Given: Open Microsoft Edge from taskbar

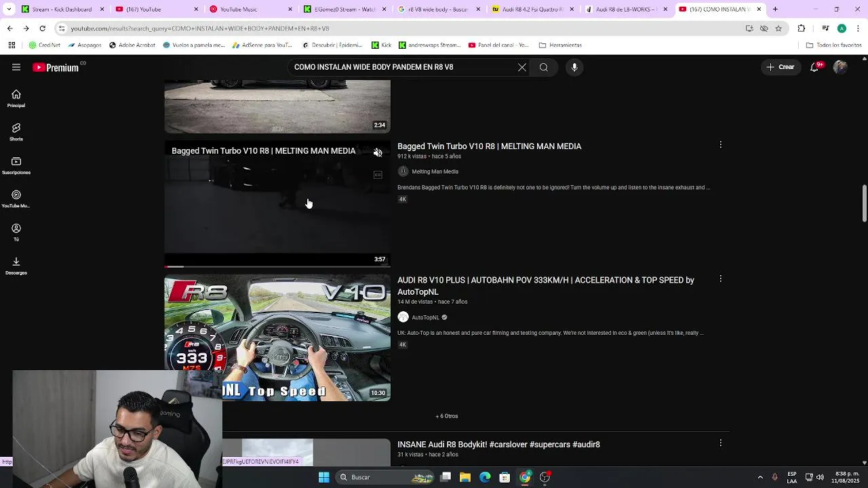Looking at the screenshot, I should click(x=485, y=477).
